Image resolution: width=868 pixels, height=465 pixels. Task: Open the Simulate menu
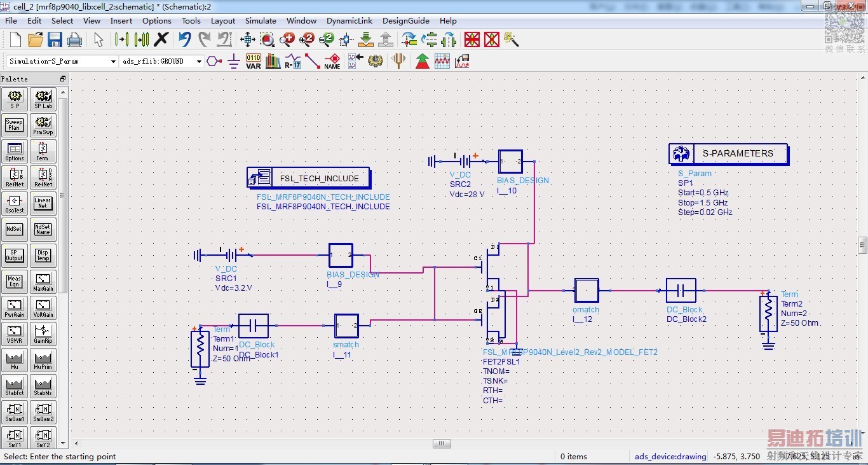pyautogui.click(x=261, y=20)
